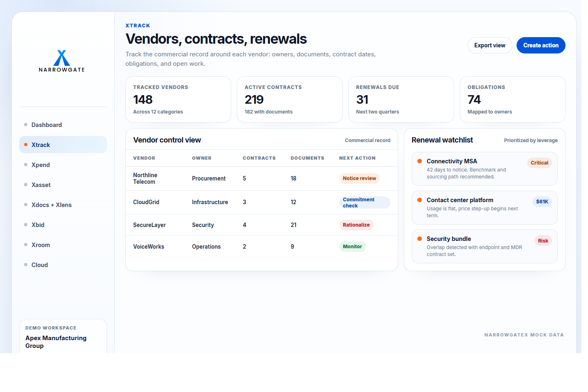
Task: Click the Vendor column header
Action: 144,158
